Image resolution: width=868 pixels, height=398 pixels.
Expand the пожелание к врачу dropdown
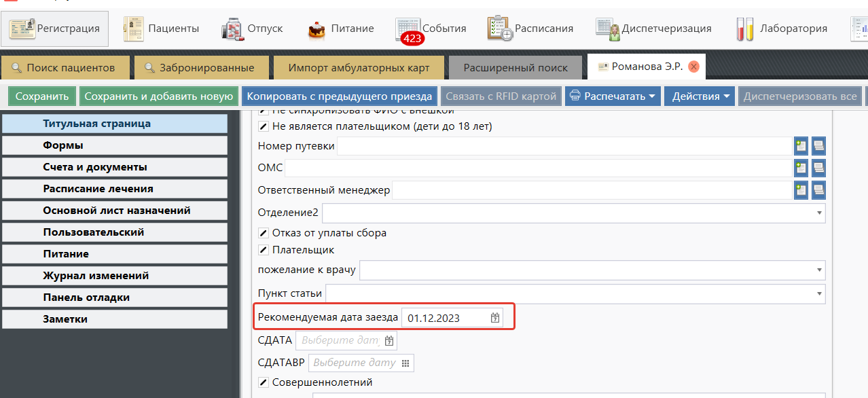818,270
